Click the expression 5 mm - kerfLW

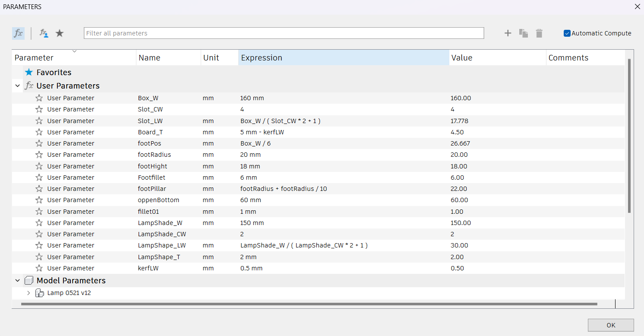[262, 132]
